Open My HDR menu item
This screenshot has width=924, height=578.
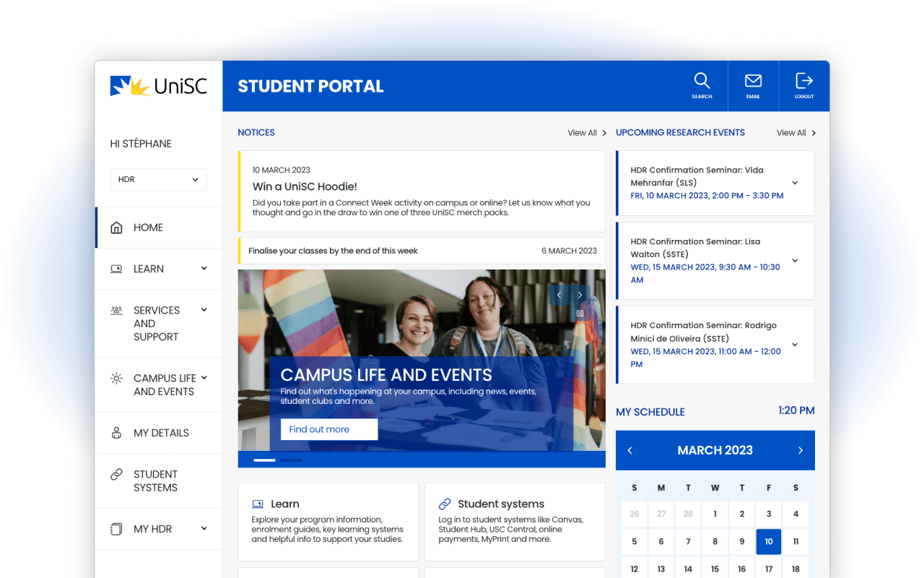click(159, 529)
